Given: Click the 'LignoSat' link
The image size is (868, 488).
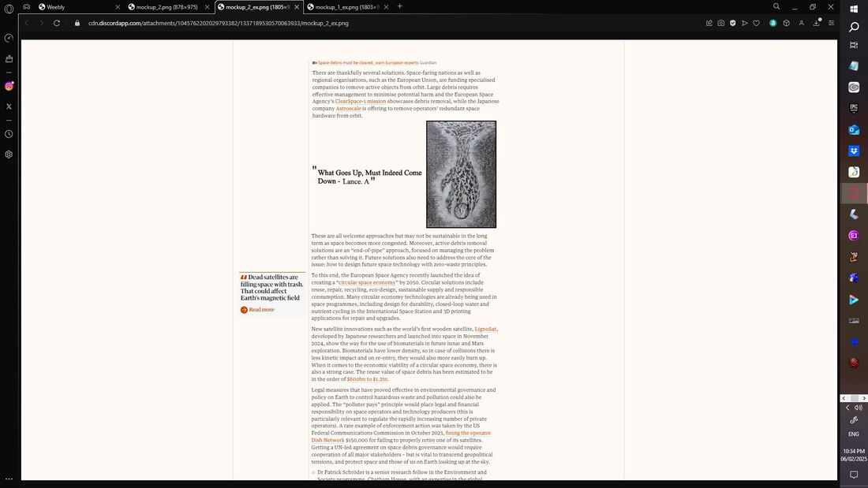Looking at the screenshot, I should (x=485, y=330).
